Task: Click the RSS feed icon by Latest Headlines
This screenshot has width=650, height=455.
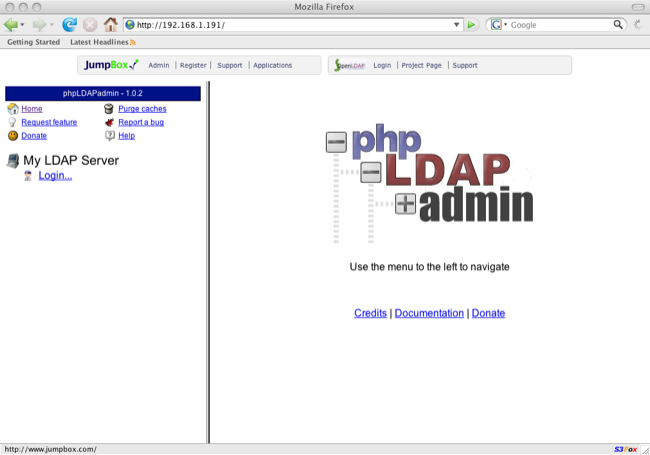Action: (x=133, y=42)
